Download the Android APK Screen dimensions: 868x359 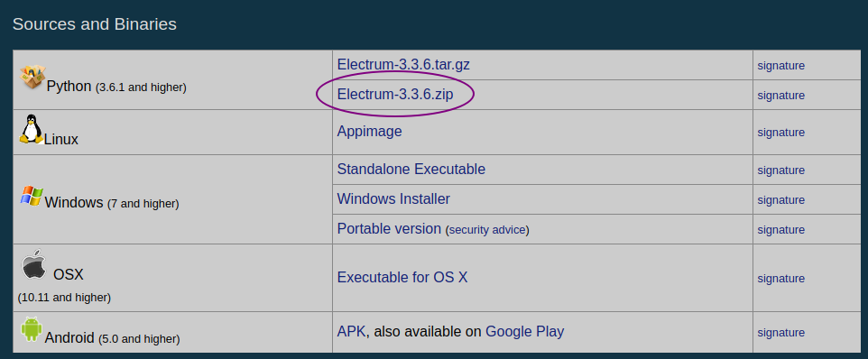click(351, 332)
